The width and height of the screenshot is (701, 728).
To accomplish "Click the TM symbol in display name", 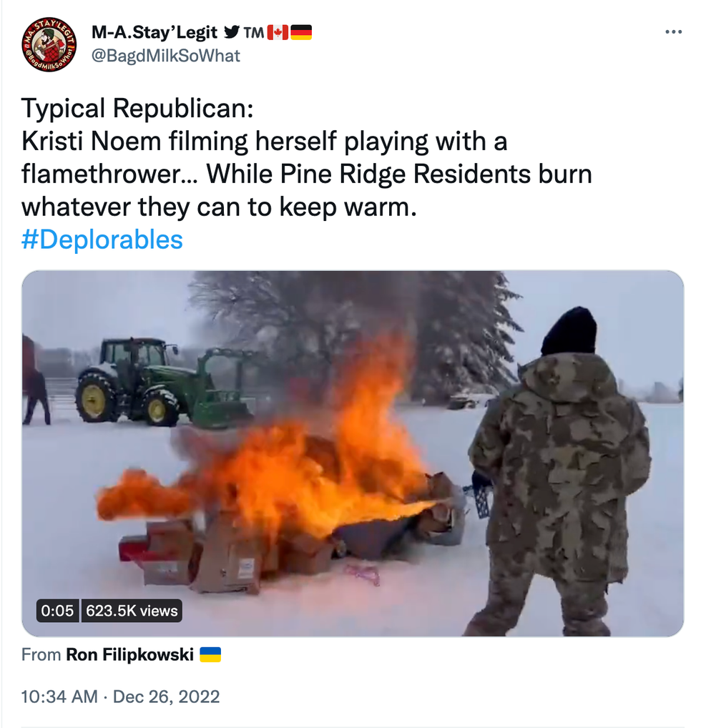I will point(254,32).
